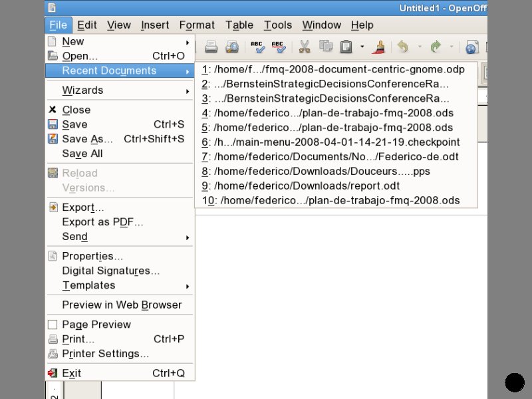Image resolution: width=532 pixels, height=399 pixels.
Task: Select Digital Signatures... menu entry
Action: pyautogui.click(x=110, y=271)
